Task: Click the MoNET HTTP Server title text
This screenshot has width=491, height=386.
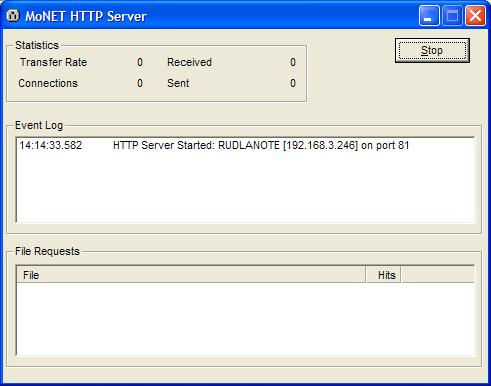Action: point(86,16)
